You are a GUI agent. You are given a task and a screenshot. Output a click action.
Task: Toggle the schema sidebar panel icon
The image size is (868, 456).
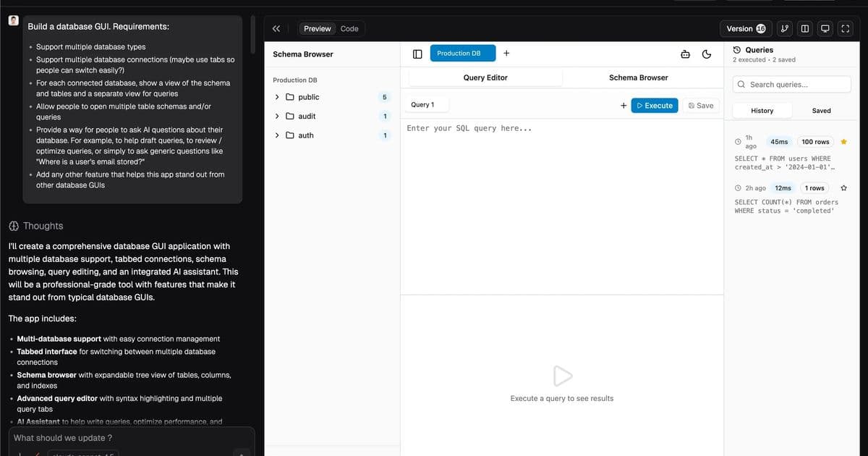pyautogui.click(x=417, y=53)
